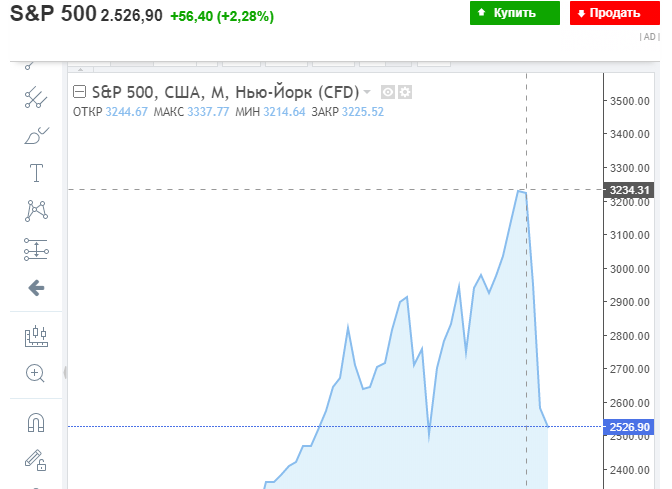Select the brush drawing tool
The width and height of the screenshot is (672, 489).
[x=36, y=135]
